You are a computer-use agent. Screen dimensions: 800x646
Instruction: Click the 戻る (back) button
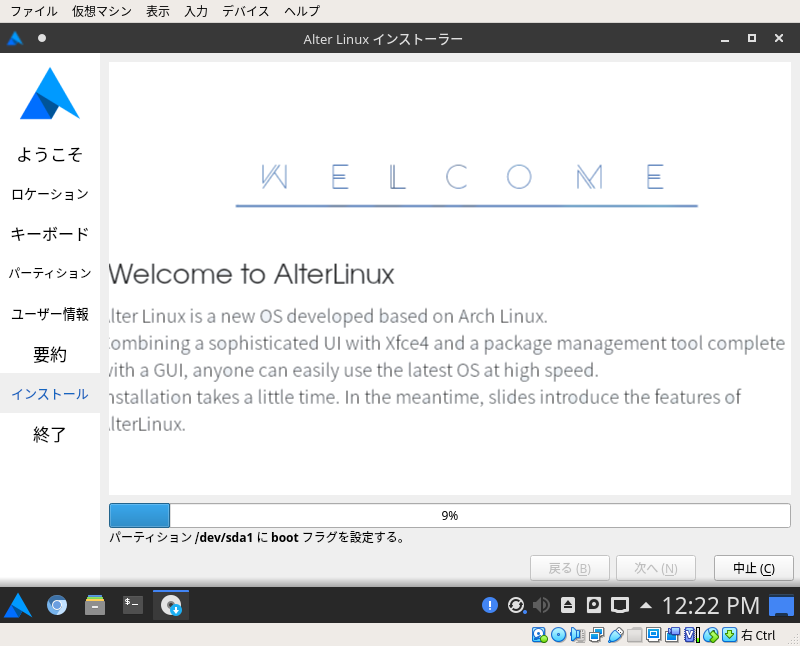tap(569, 567)
